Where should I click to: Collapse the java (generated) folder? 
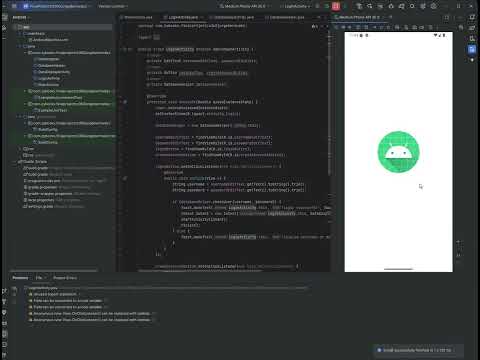tap(20, 117)
